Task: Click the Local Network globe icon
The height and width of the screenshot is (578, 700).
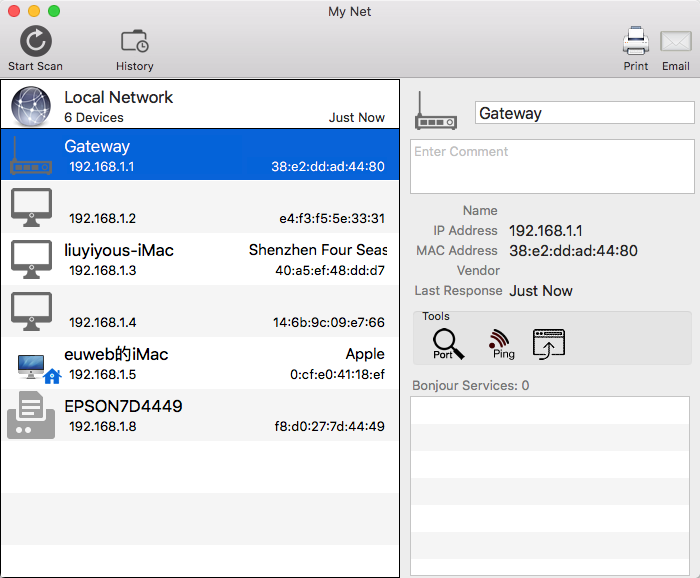Action: click(31, 106)
